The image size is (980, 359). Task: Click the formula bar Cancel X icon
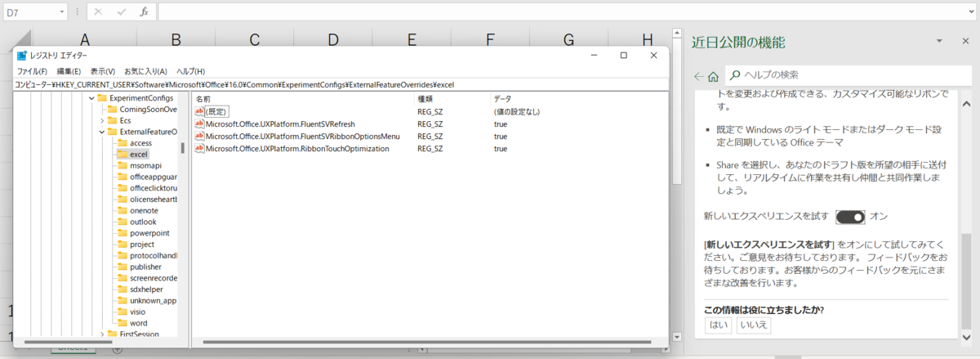pyautogui.click(x=98, y=12)
